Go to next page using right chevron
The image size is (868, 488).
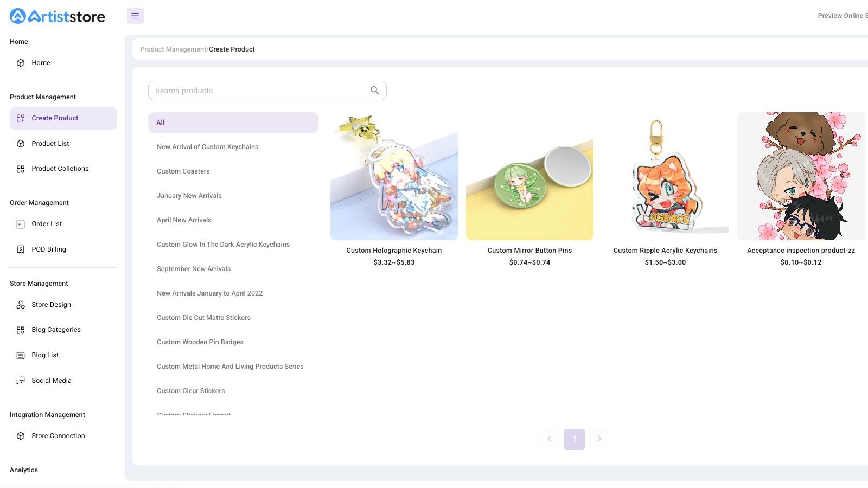coord(599,439)
